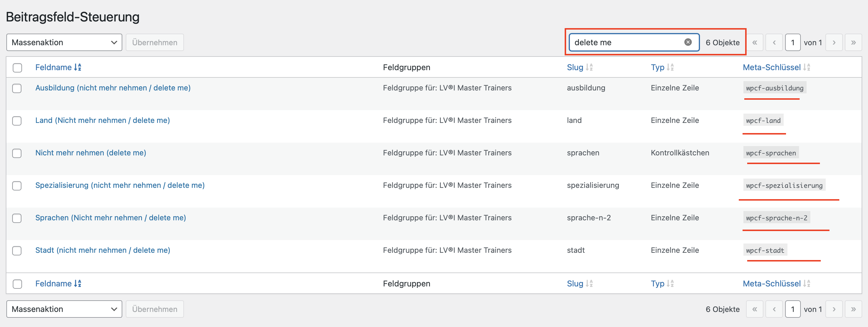Select the wpcf-land meta key
This screenshot has height=327, width=868.
pyautogui.click(x=763, y=120)
